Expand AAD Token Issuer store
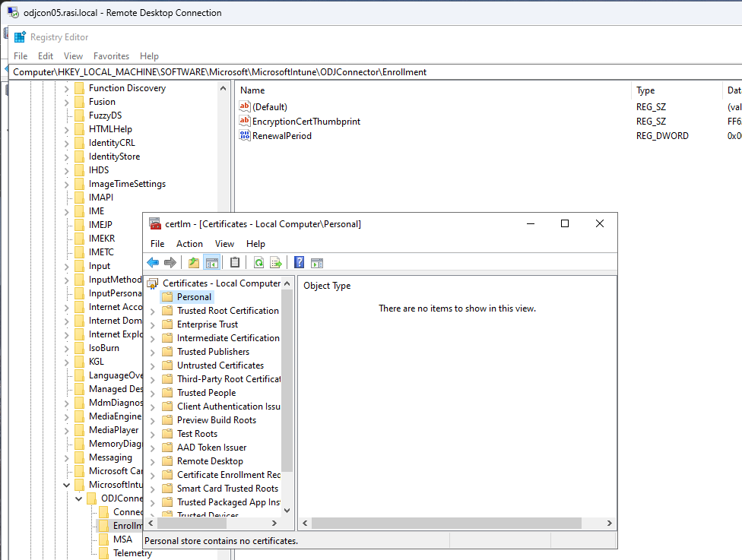The height and width of the screenshot is (560, 742). click(x=152, y=448)
